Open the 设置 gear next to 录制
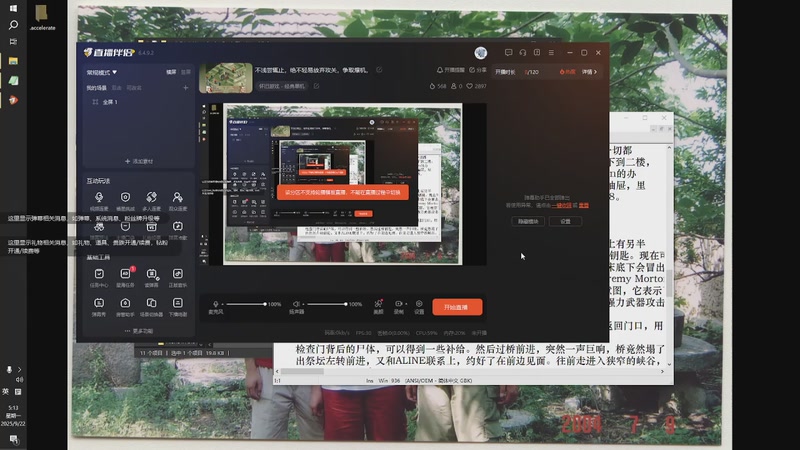Viewport: 800px width, 450px height. tap(419, 307)
